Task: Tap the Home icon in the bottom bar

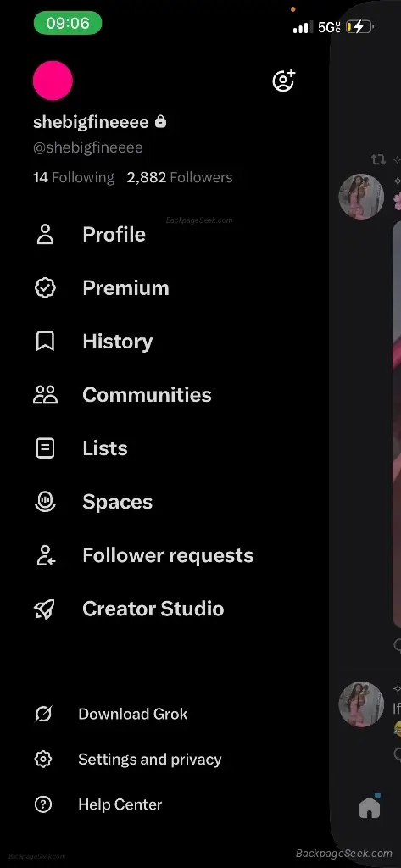Action: [x=370, y=808]
